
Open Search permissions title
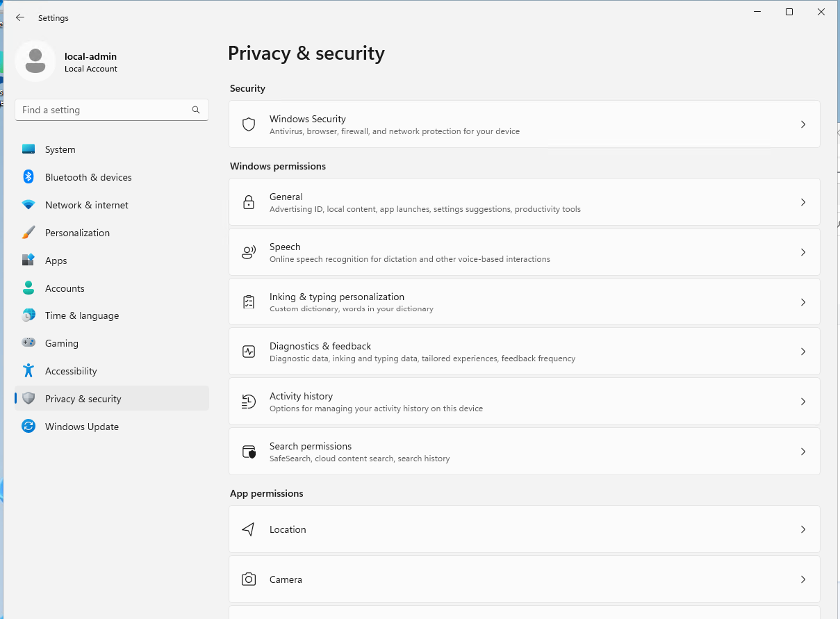point(311,446)
